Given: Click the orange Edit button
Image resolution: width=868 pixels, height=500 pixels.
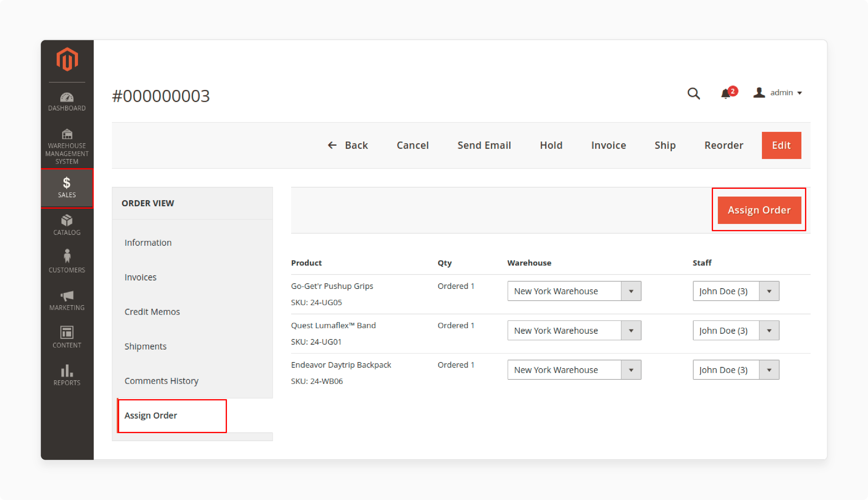Looking at the screenshot, I should tap(781, 145).
